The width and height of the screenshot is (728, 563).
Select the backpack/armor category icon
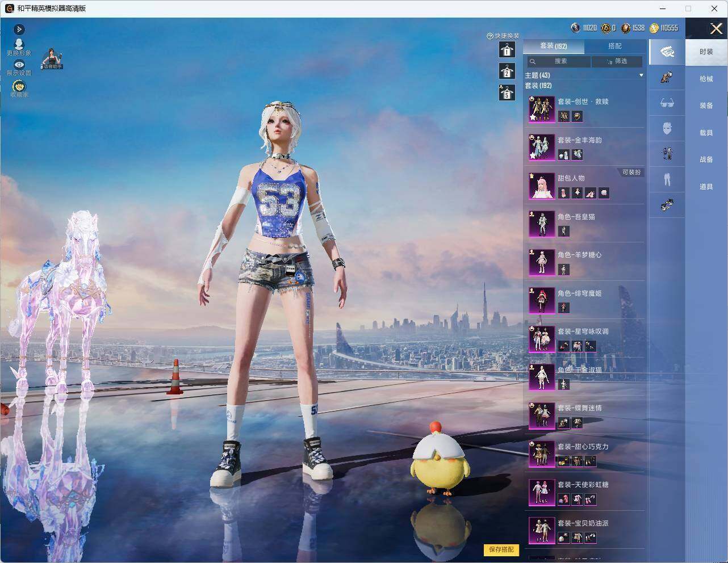(x=667, y=77)
